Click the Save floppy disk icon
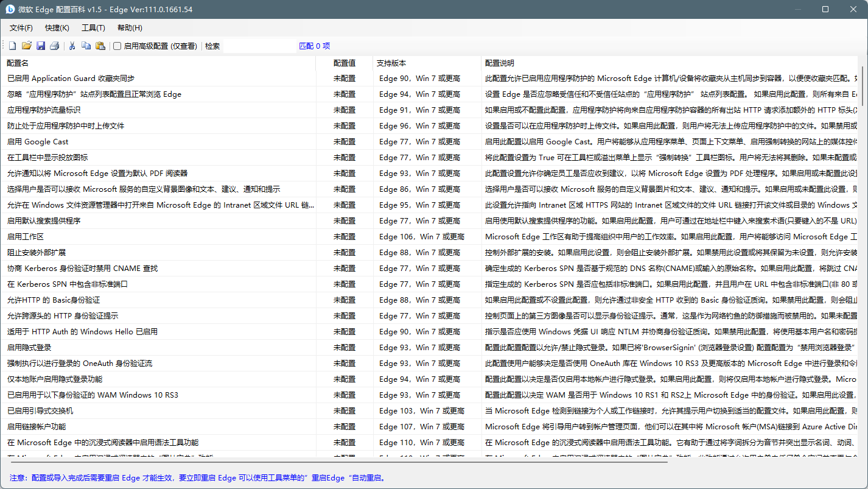This screenshot has width=868, height=489. click(41, 46)
